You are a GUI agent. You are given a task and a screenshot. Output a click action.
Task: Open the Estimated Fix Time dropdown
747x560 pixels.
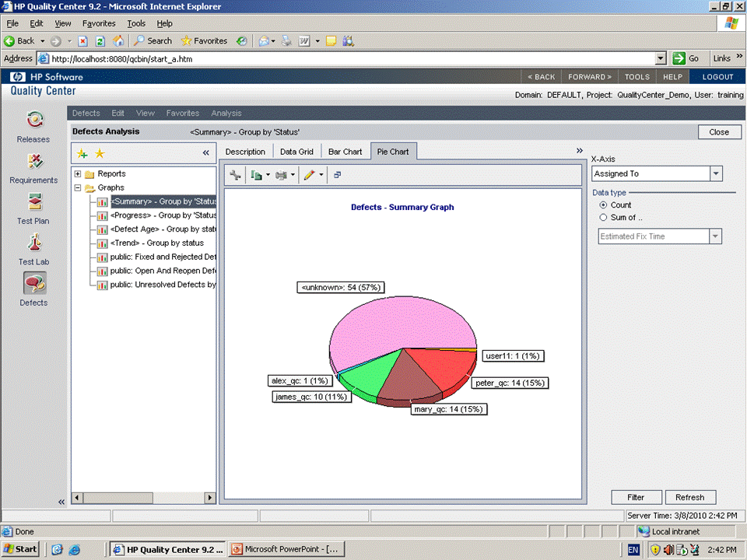[716, 236]
